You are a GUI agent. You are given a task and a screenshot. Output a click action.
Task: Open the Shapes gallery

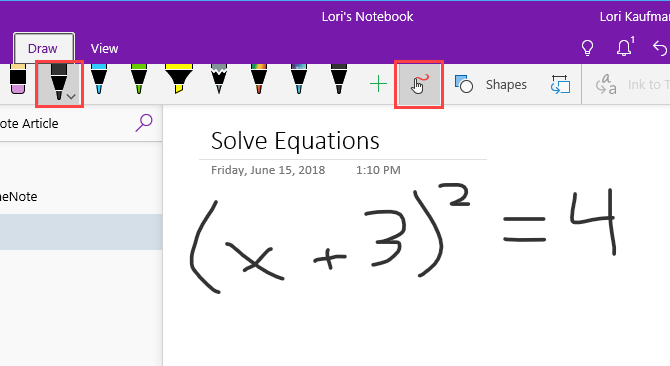pyautogui.click(x=491, y=84)
